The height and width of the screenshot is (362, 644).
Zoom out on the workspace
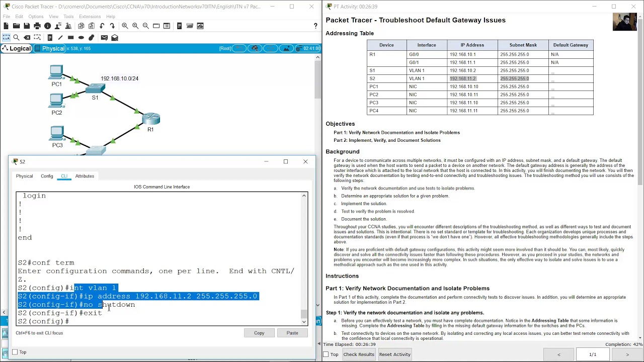click(146, 26)
